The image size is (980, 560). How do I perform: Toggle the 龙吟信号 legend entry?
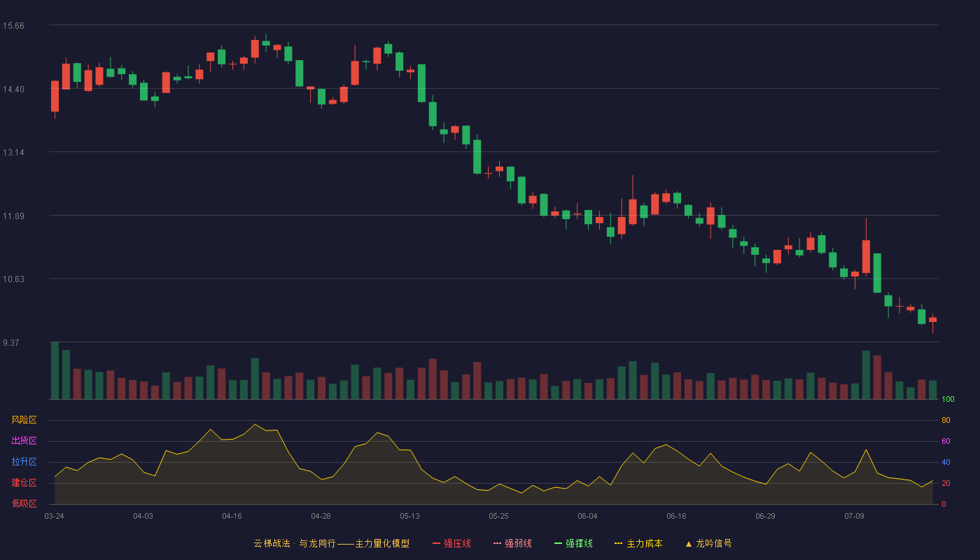coord(708,543)
